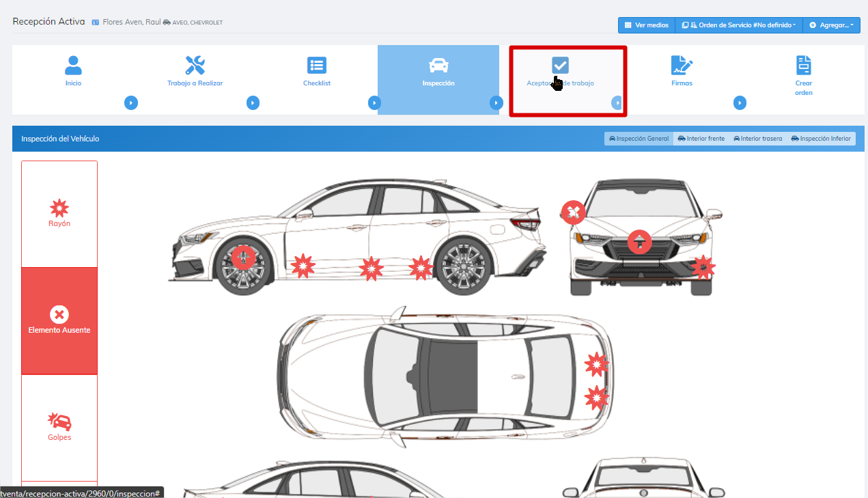Switch to the Inspección General tab
Image resolution: width=868 pixels, height=498 pixels.
point(639,139)
